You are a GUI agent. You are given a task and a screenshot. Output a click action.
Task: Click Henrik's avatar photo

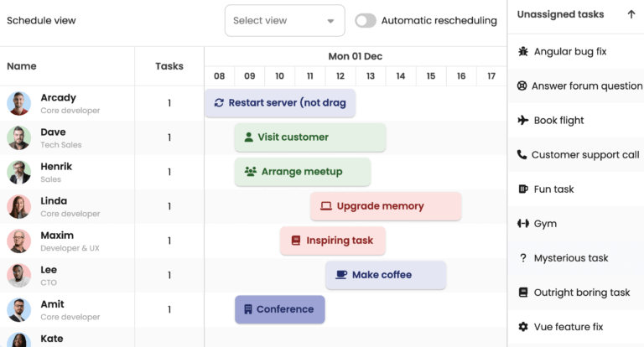pyautogui.click(x=19, y=172)
